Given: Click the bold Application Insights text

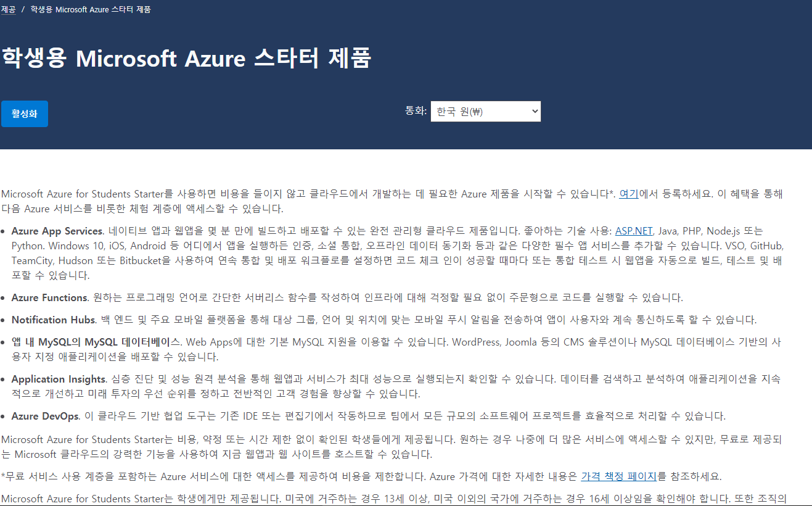Looking at the screenshot, I should click(x=59, y=379).
